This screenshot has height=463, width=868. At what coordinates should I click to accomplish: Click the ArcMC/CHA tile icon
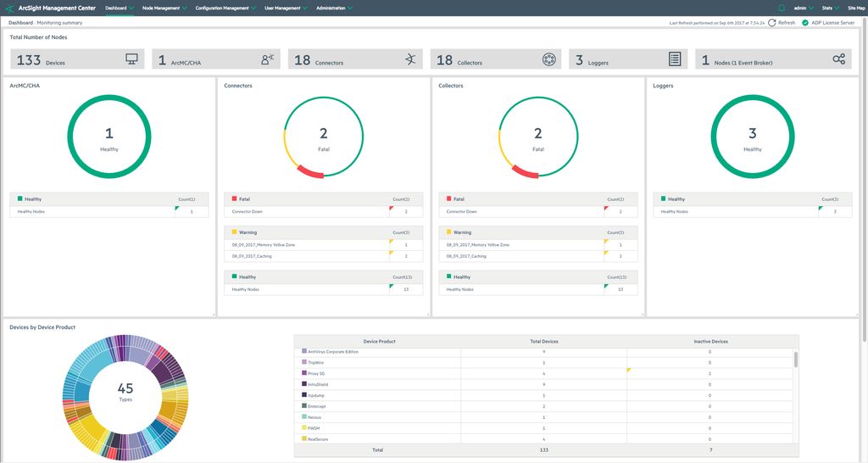[268, 59]
